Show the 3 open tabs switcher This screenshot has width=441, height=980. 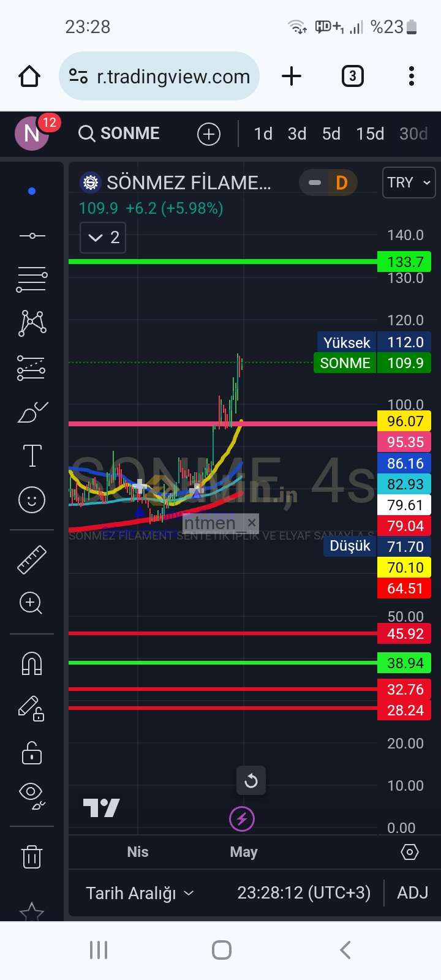pos(352,76)
